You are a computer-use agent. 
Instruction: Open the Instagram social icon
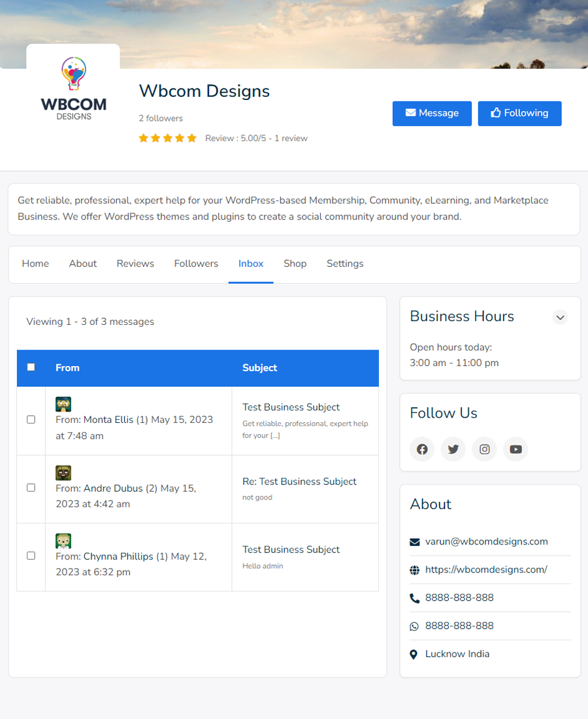(x=485, y=449)
